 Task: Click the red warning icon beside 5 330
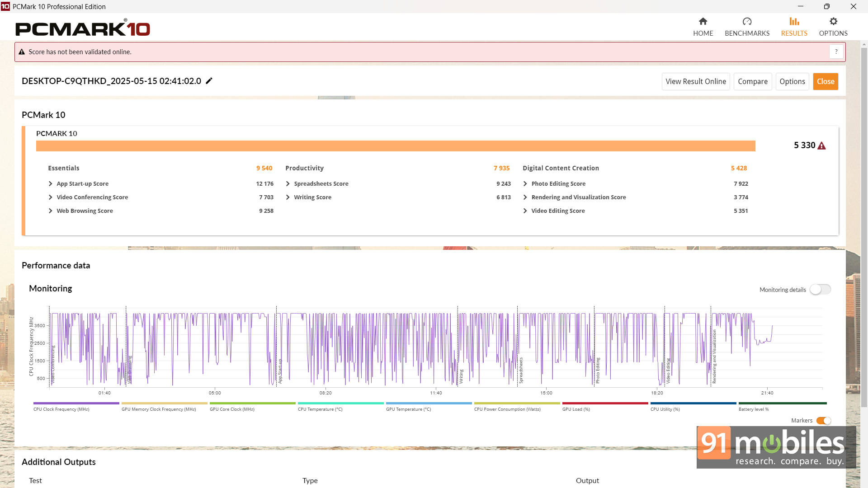[x=821, y=145]
